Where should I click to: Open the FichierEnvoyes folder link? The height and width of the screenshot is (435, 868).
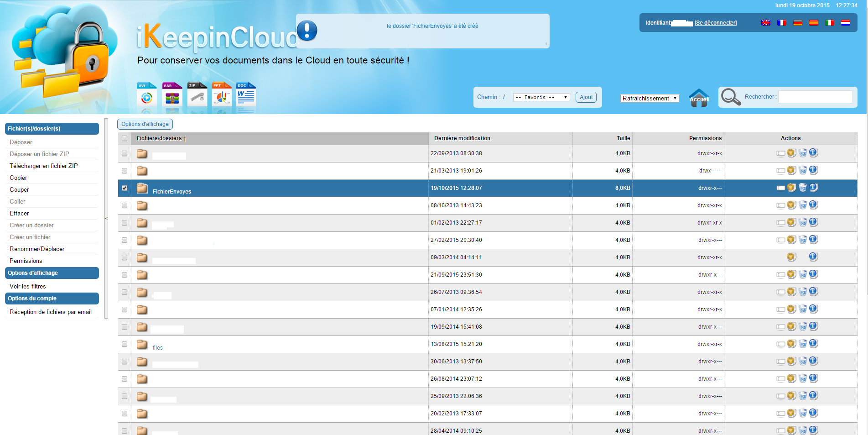(x=172, y=192)
